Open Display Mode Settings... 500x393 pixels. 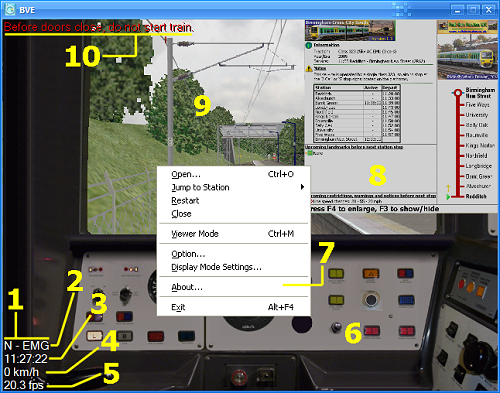(x=233, y=267)
